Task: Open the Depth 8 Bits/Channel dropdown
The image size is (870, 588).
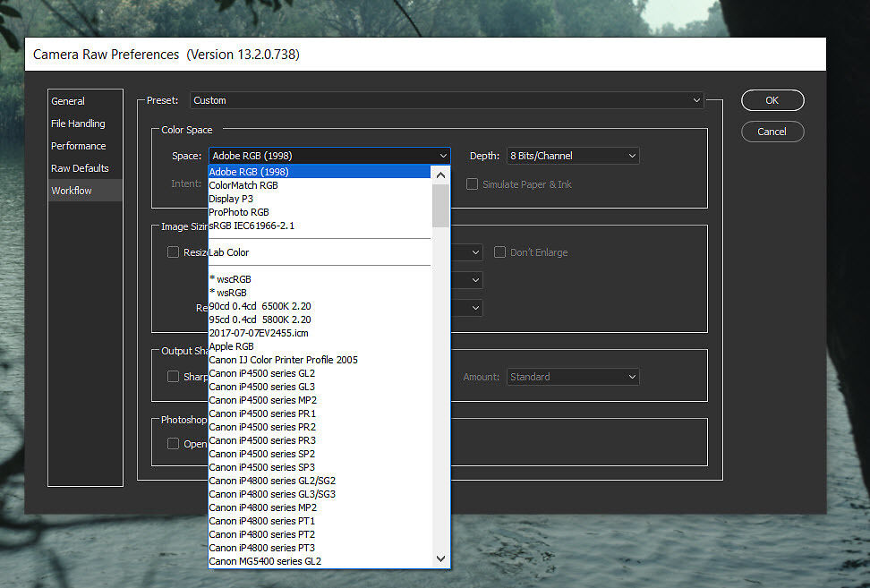Action: 573,156
